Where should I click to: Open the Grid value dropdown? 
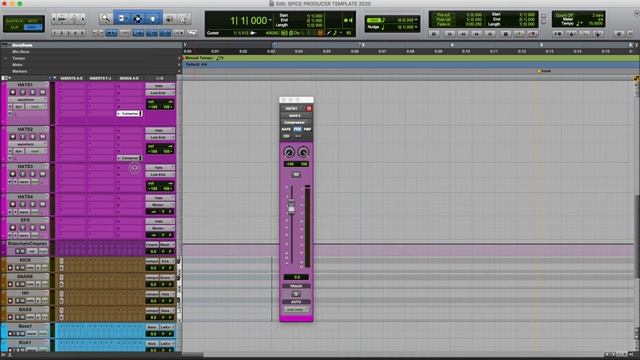416,20
